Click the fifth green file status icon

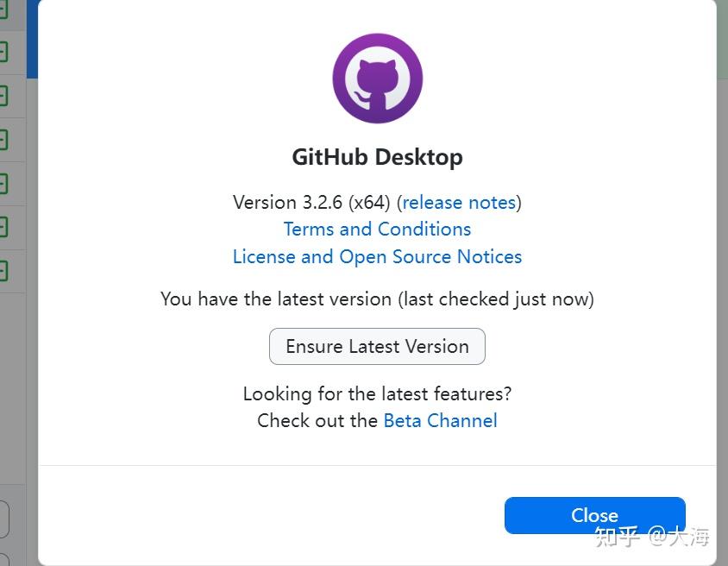point(3,183)
